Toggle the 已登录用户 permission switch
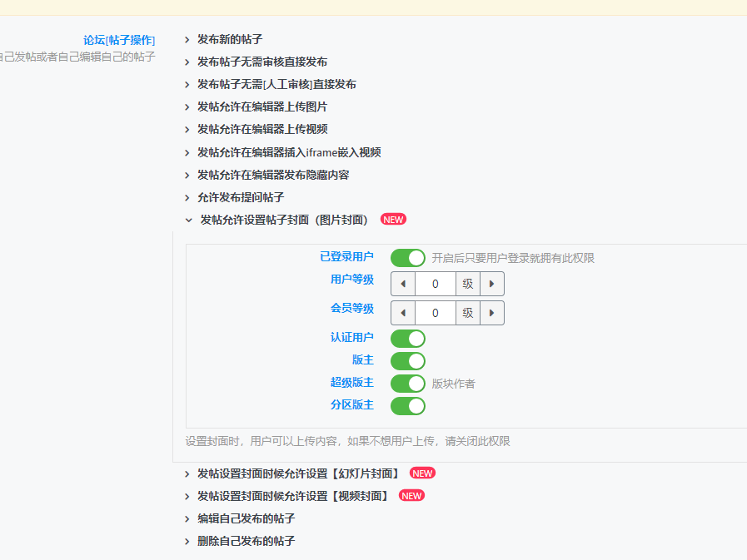Screen dimensions: 747x560 click(407, 258)
